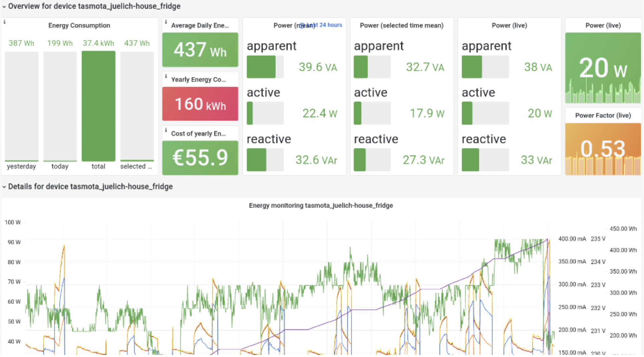Show info icon of Cost of yearly Energy panel
Screen dimensions: 644x357
tap(166, 130)
